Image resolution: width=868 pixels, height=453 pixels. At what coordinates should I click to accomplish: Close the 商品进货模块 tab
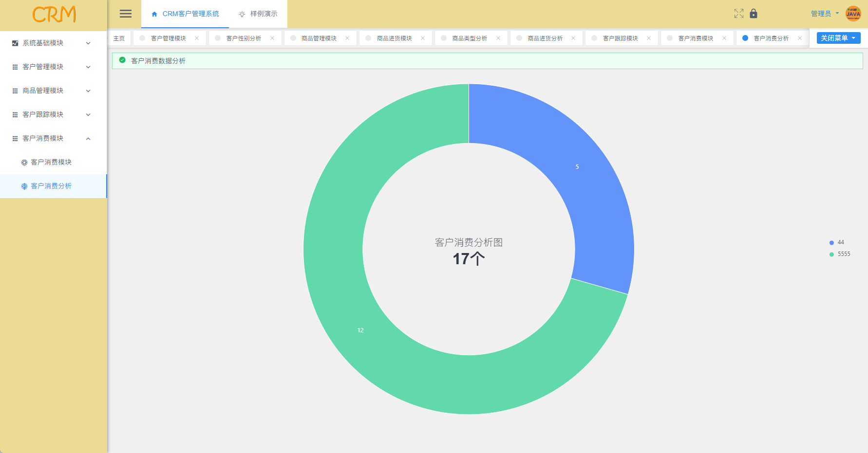tap(423, 38)
